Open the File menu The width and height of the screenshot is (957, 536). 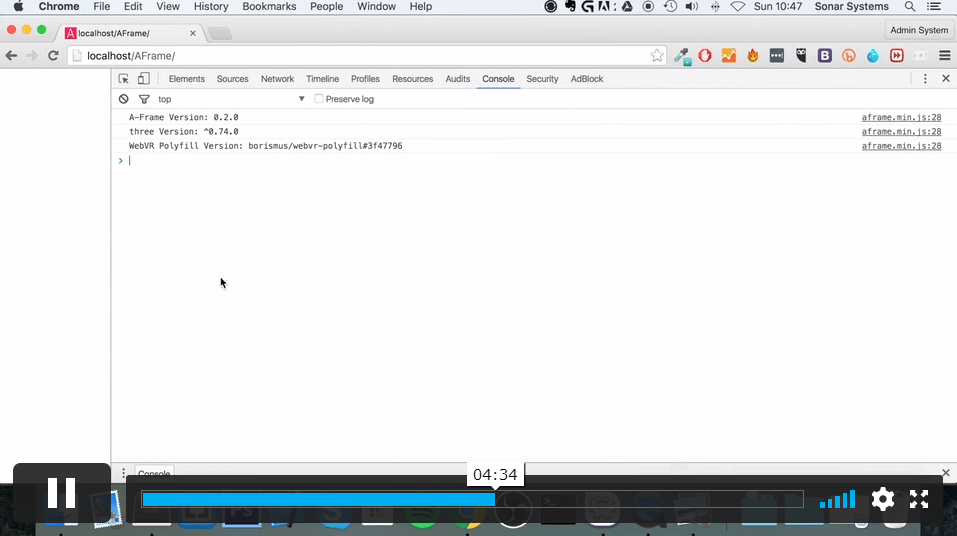tap(101, 7)
